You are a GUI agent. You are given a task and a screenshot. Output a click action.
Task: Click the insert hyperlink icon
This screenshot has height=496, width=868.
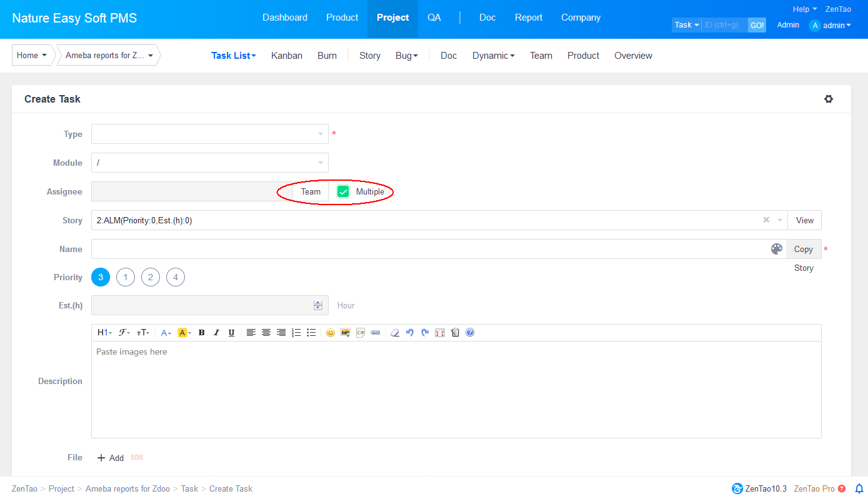pos(375,333)
